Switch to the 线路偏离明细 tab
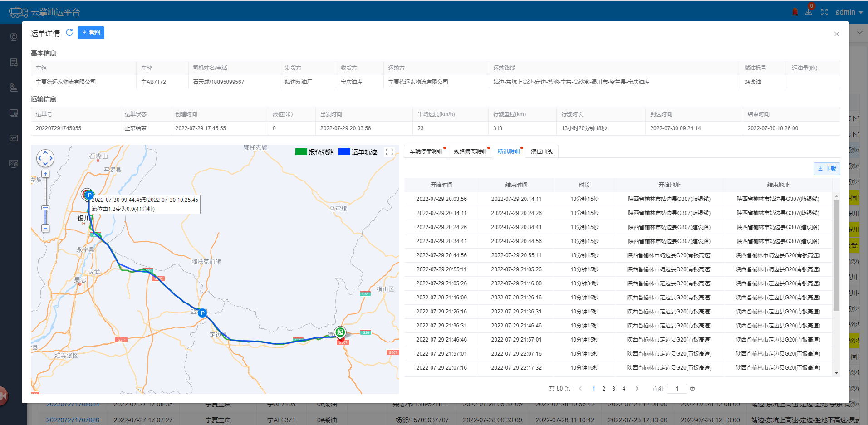This screenshot has height=425, width=868. (x=470, y=151)
